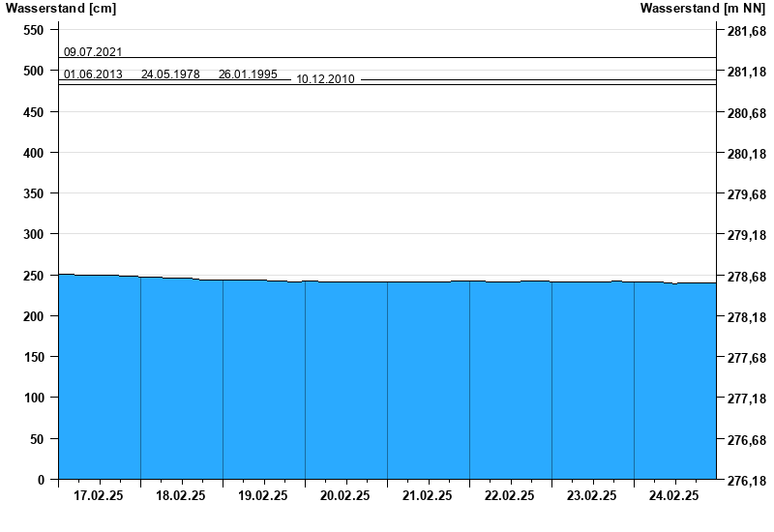The height and width of the screenshot is (532, 774).
Task: Pick the 20.02.25 date axis label
Action: coord(345,496)
